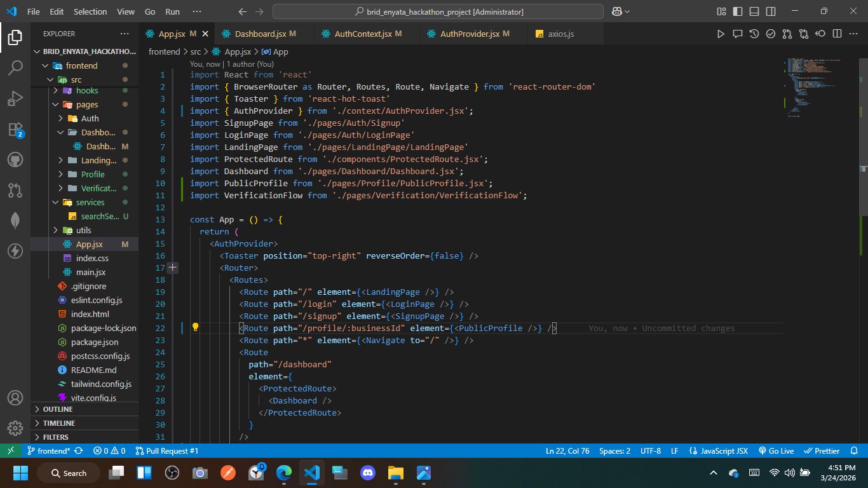The height and width of the screenshot is (488, 868).
Task: Open the Manage gear icon
Action: (x=15, y=428)
